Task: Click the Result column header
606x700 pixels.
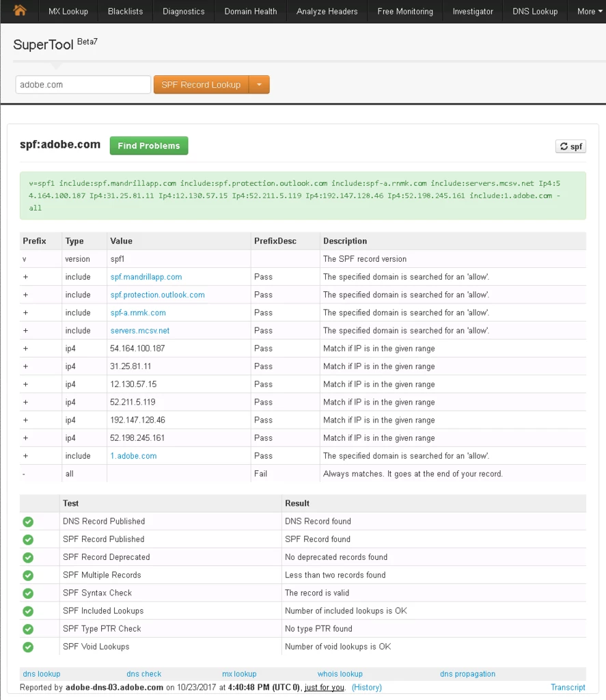Action: [x=297, y=504]
